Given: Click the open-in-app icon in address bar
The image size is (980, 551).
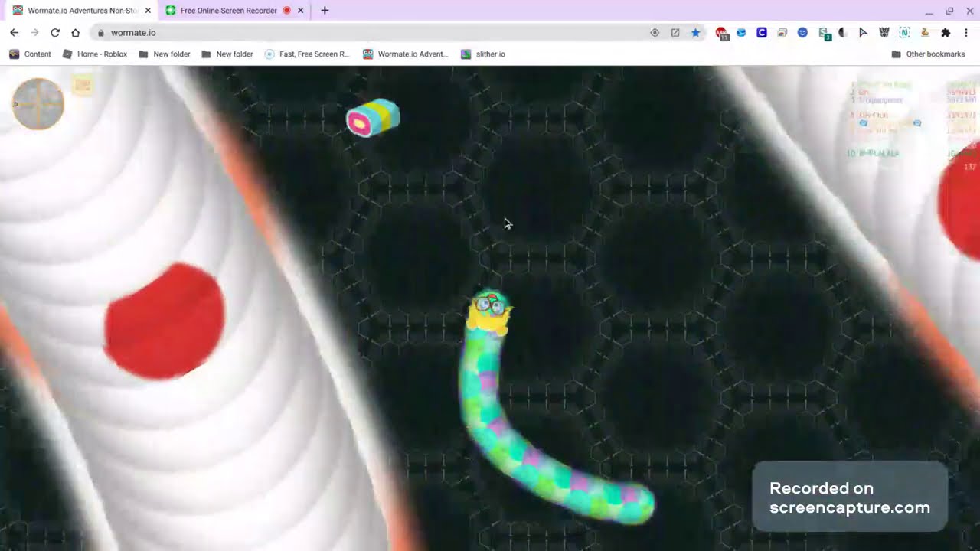Looking at the screenshot, I should point(675,33).
